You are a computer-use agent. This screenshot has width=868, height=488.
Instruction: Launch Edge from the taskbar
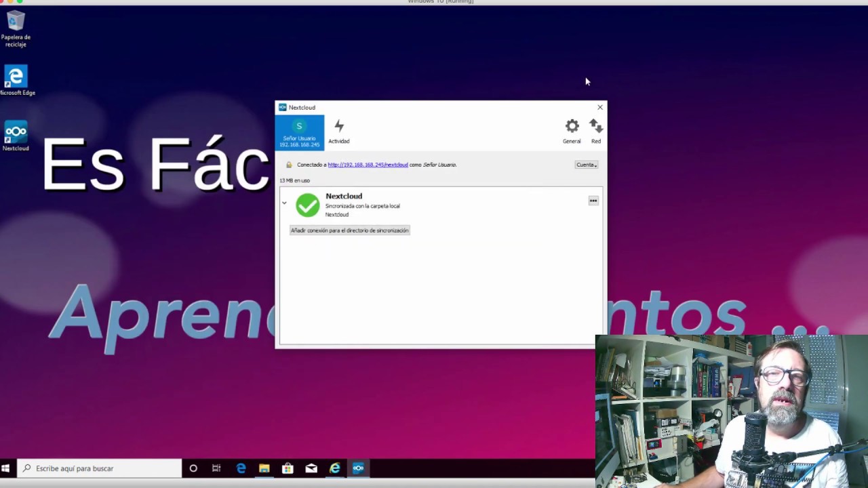point(241,468)
